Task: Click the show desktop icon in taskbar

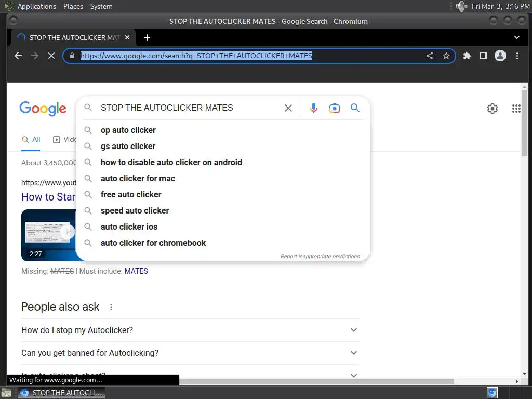Action: coord(6,393)
